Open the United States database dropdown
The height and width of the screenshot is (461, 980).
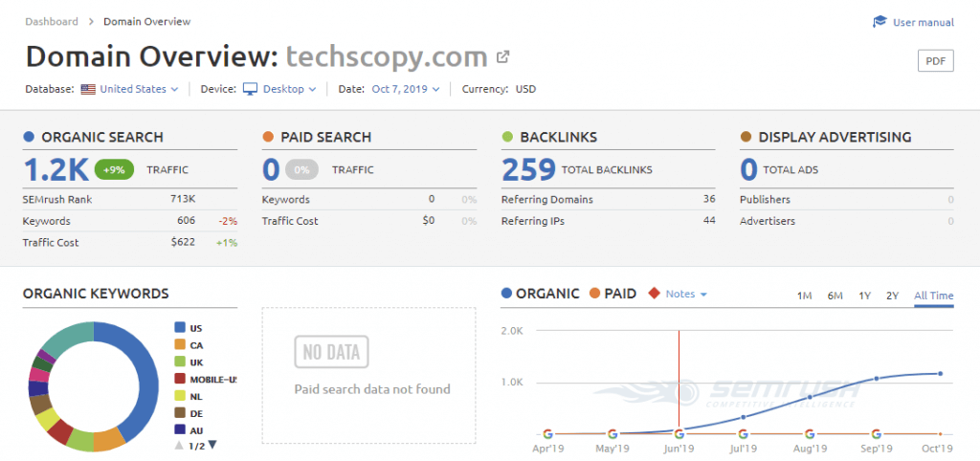tap(139, 89)
